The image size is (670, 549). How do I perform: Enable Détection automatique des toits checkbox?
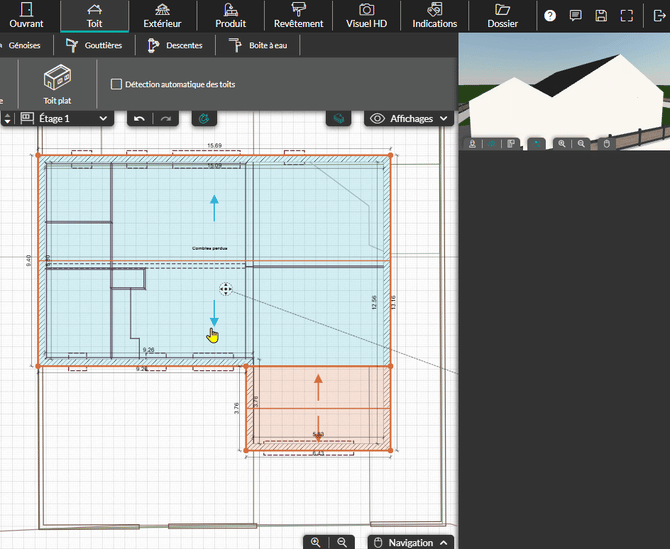pos(116,85)
